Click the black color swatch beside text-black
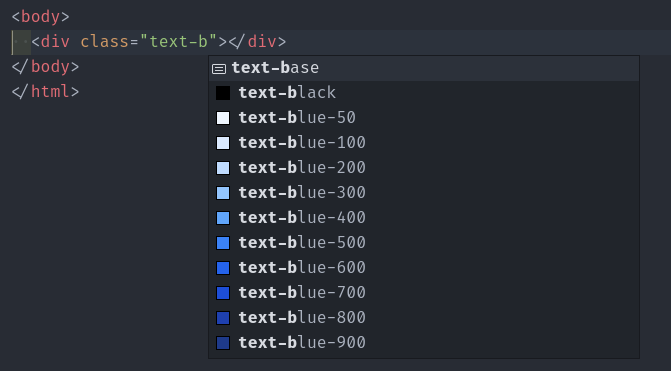671x371 pixels. [223, 93]
